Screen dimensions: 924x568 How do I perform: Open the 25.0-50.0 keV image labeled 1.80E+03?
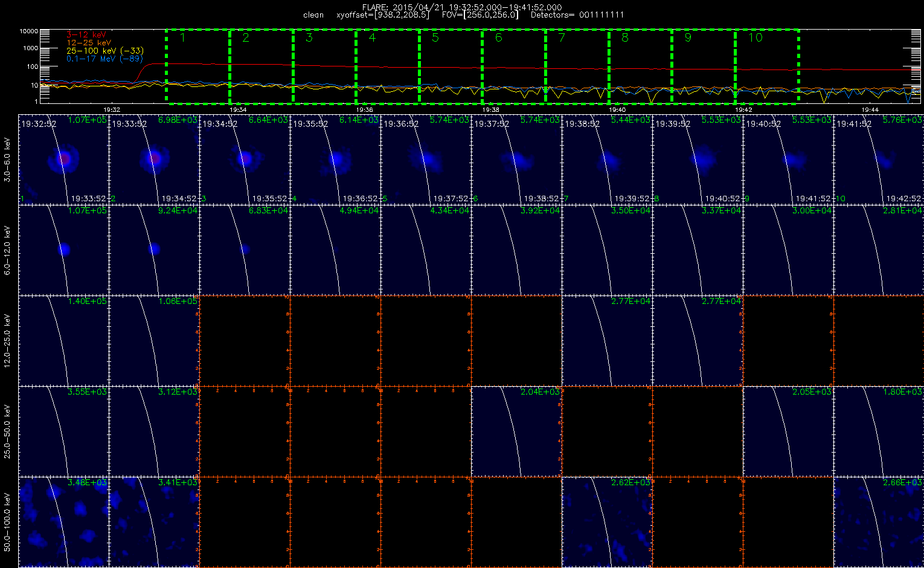coord(879,431)
